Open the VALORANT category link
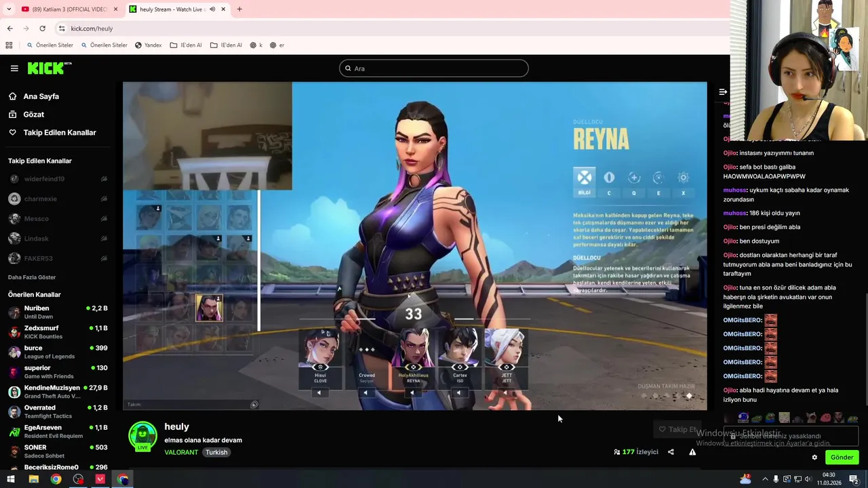This screenshot has height=488, width=868. coord(181,452)
